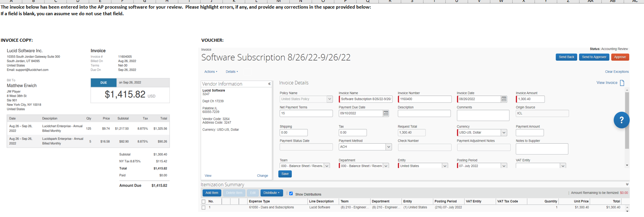Click 'NY Tax 8.875%' on invoice copy

[x=130, y=161]
